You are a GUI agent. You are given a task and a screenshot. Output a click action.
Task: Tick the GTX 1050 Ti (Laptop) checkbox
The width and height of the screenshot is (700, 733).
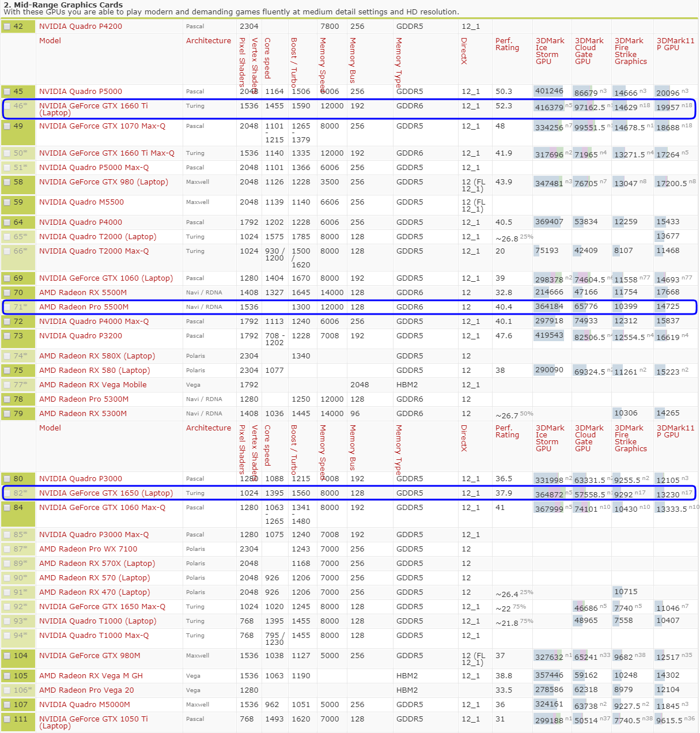(x=7, y=719)
